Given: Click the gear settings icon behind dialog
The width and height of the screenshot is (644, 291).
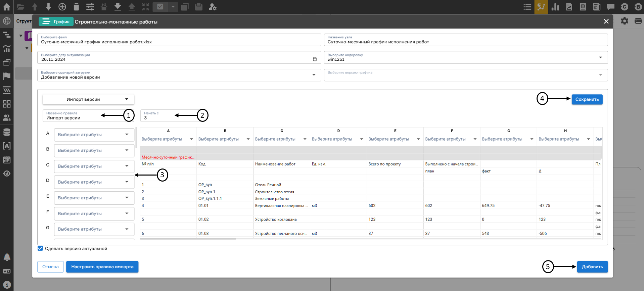Looking at the screenshot, I should [x=624, y=21].
